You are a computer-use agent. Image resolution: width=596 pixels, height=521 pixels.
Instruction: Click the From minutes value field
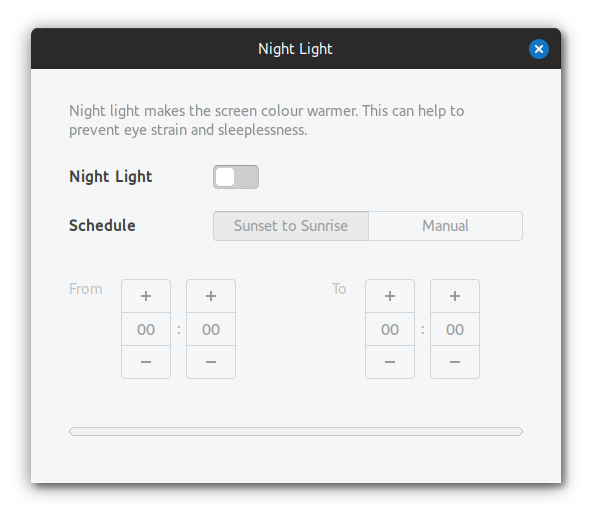[211, 329]
